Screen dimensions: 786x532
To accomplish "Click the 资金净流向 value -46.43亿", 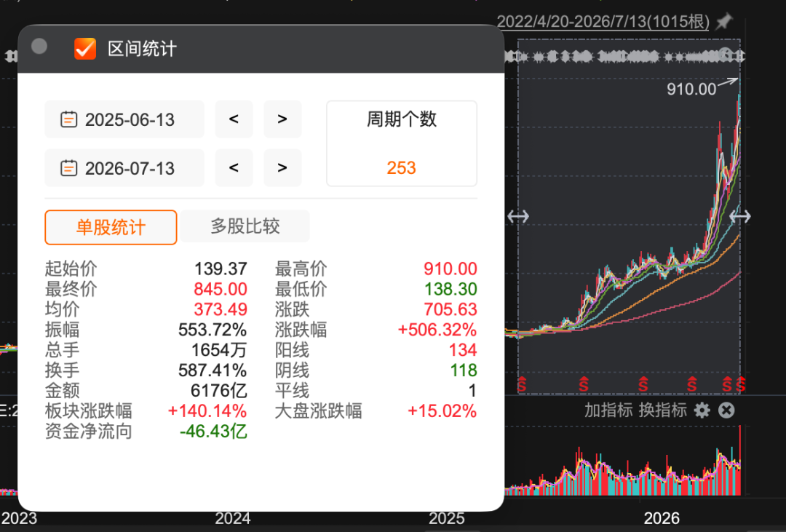I will click(x=213, y=432).
